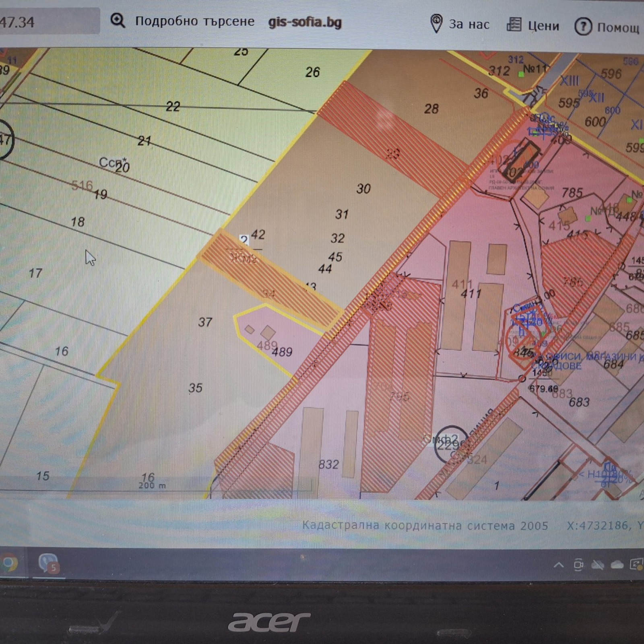
Task: Open the За нас page
Action: [469, 25]
